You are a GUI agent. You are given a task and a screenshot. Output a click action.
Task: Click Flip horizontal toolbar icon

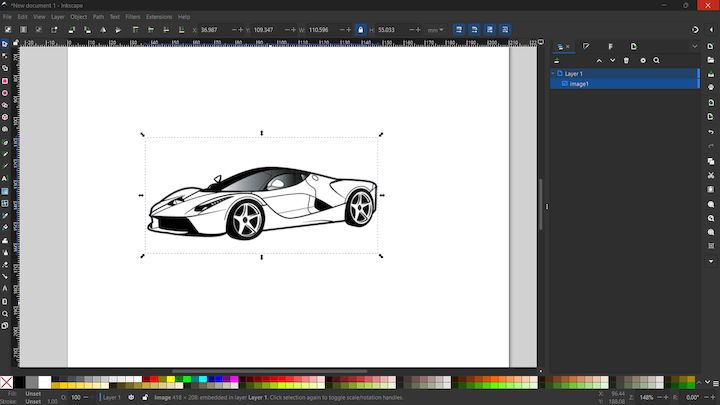(103, 29)
